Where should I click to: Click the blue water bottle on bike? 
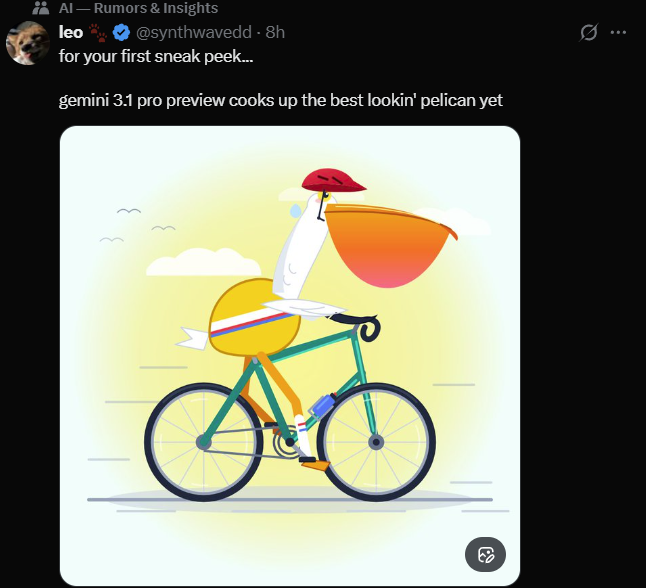[x=322, y=405]
